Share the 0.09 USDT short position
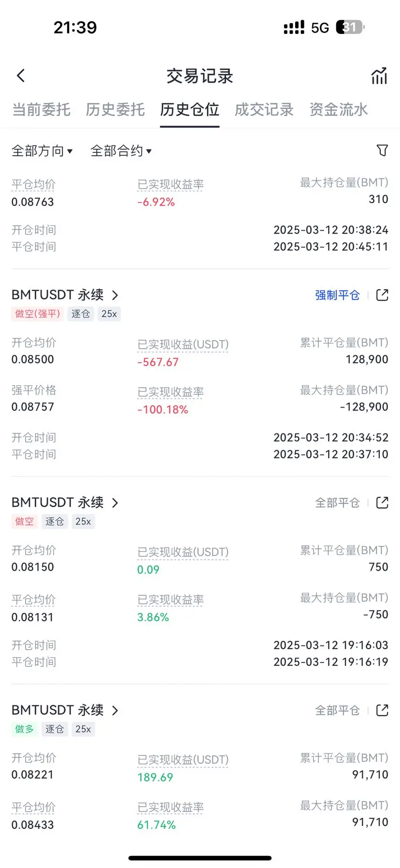The height and width of the screenshot is (868, 400). pyautogui.click(x=382, y=503)
